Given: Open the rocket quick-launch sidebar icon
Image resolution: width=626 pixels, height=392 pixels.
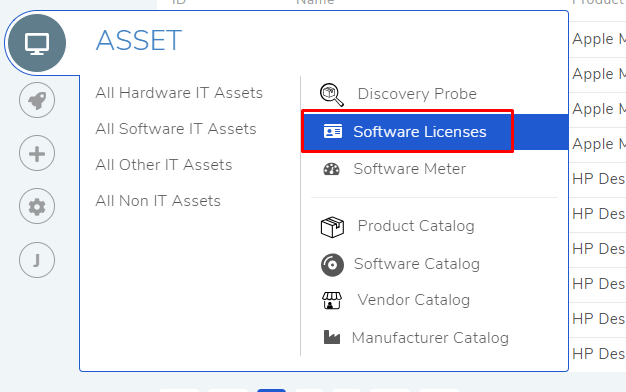Looking at the screenshot, I should (37, 100).
